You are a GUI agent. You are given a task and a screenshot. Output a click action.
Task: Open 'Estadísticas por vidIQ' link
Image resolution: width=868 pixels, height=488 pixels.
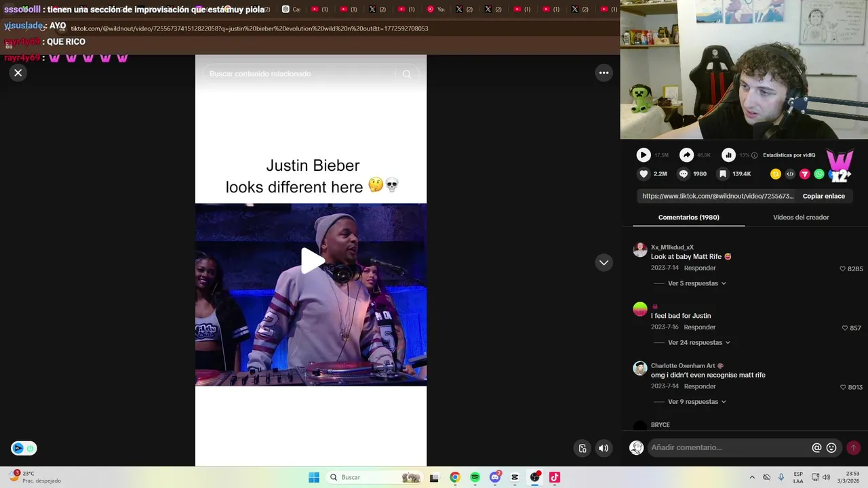(789, 155)
